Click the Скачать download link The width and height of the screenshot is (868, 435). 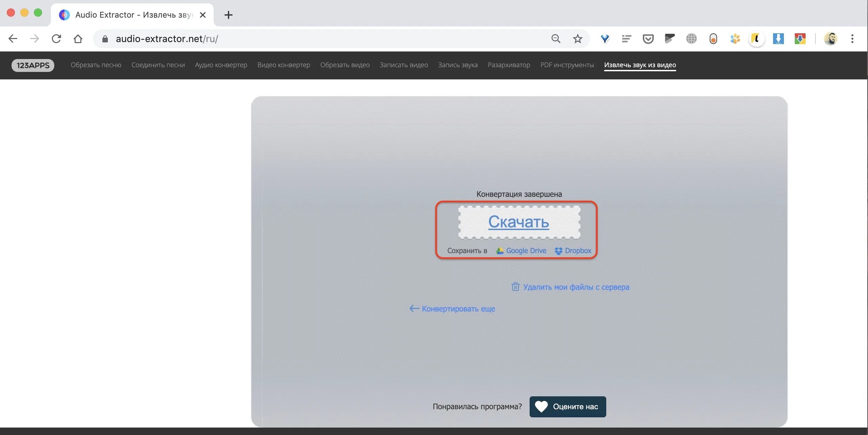[x=518, y=222]
